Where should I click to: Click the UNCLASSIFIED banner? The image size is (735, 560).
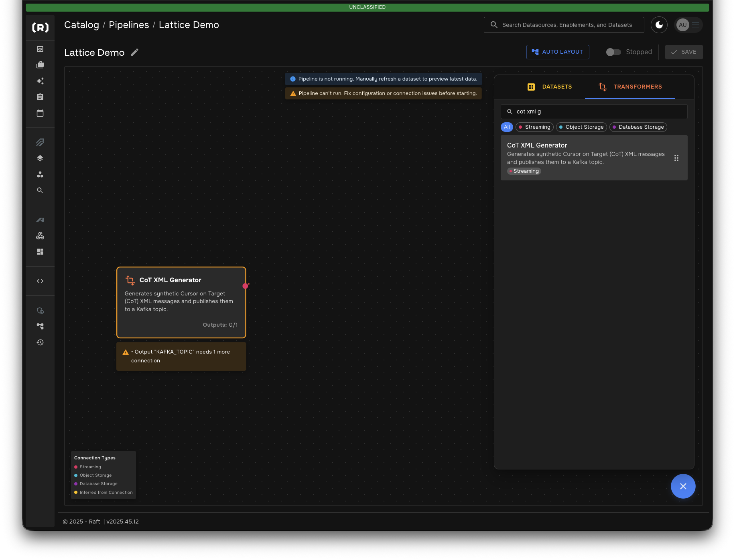coord(367,7)
